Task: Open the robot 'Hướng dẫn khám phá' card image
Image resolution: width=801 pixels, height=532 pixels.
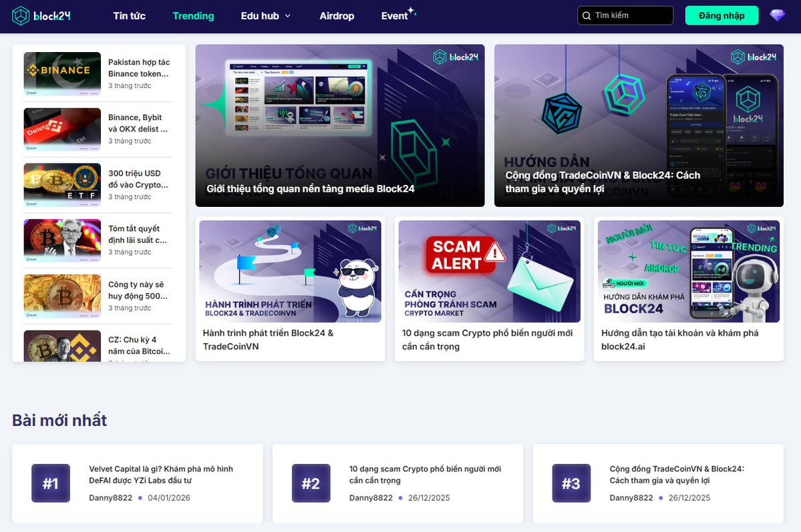Action: (x=689, y=271)
